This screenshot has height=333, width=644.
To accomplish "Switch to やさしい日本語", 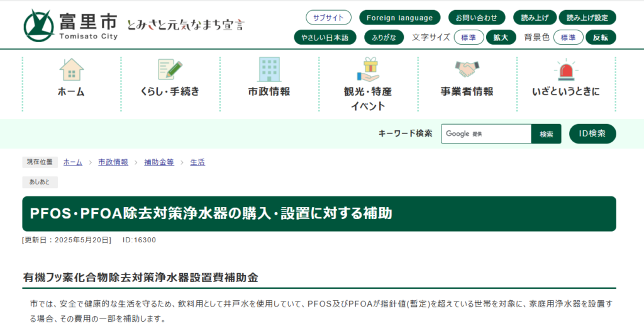I will click(325, 37).
